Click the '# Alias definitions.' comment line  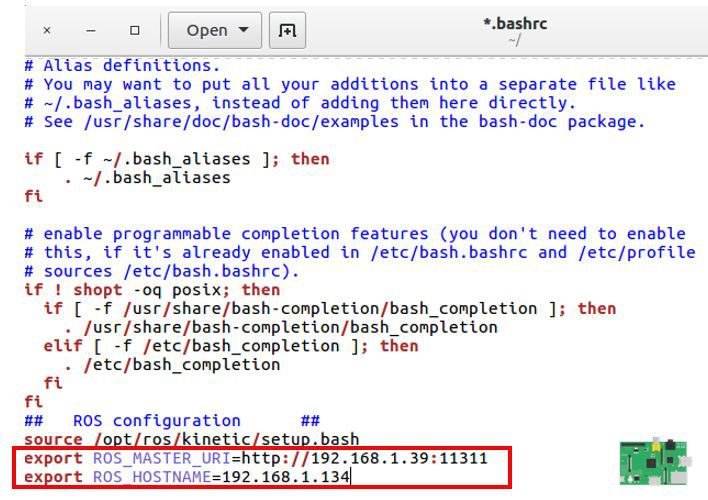click(122, 66)
